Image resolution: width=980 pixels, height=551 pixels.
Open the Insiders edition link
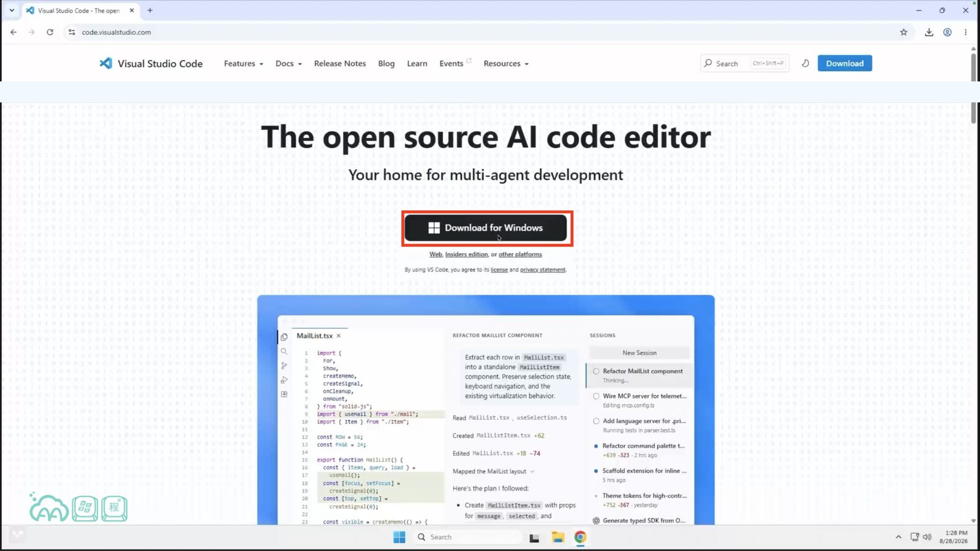(467, 254)
